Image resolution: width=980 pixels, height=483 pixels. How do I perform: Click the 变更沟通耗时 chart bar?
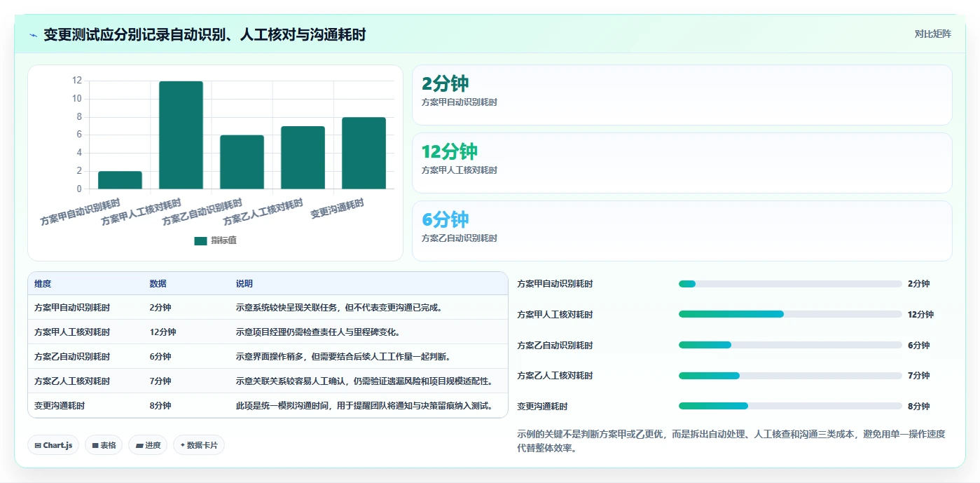pyautogui.click(x=364, y=153)
